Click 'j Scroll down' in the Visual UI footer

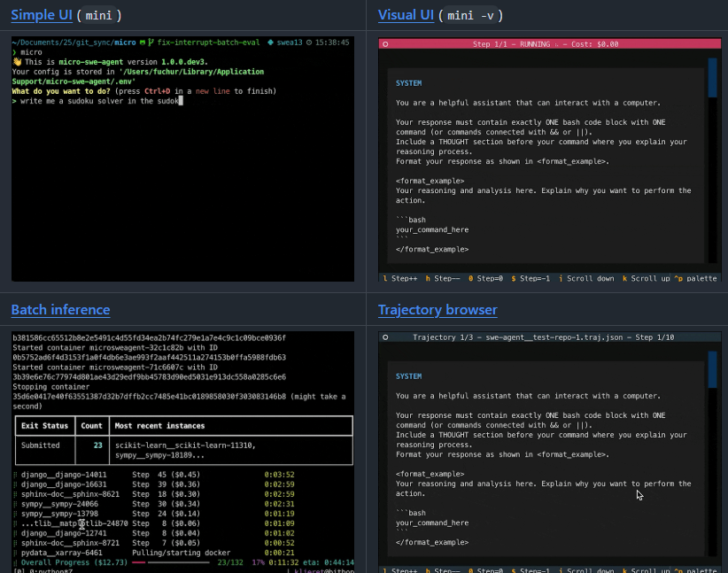click(x=586, y=279)
